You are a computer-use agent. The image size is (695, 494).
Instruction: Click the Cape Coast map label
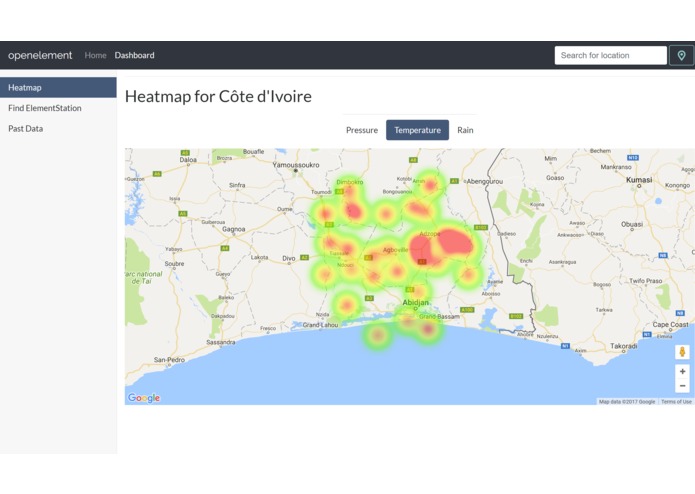point(670,324)
